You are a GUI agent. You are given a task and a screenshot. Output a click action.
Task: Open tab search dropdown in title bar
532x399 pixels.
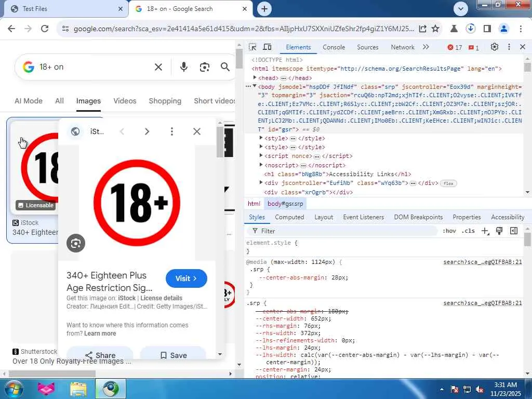click(460, 9)
